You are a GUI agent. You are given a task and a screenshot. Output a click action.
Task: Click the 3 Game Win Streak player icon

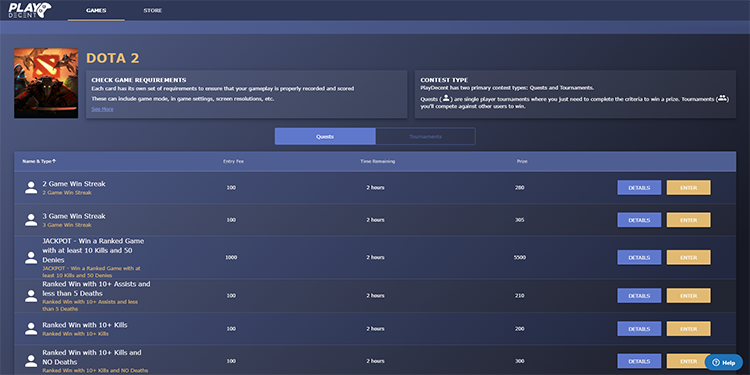click(31, 220)
